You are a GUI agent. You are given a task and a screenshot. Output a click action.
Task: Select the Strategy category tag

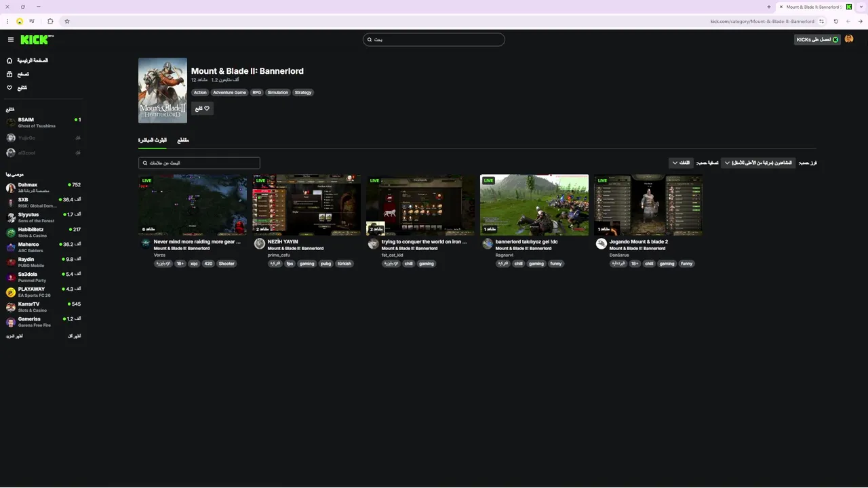pyautogui.click(x=303, y=92)
